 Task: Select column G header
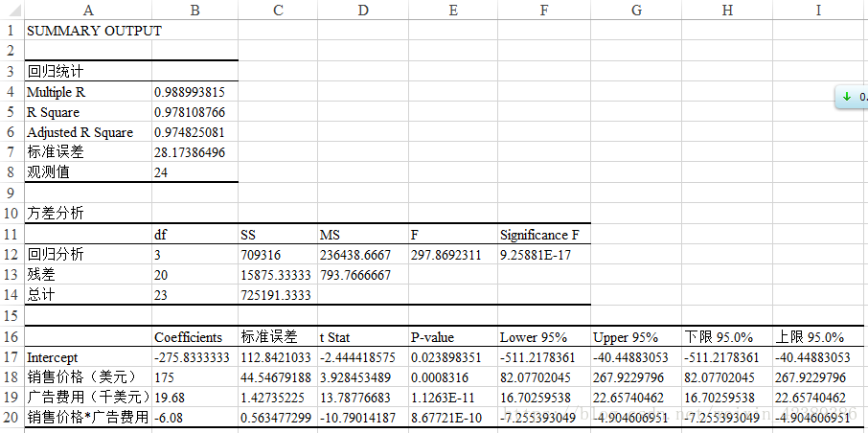pyautogui.click(x=636, y=10)
